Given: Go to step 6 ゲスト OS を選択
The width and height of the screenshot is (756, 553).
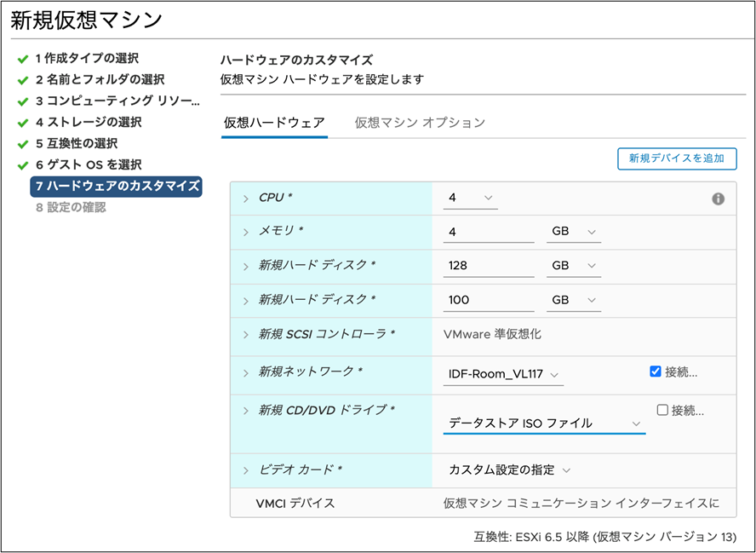Looking at the screenshot, I should (x=89, y=164).
